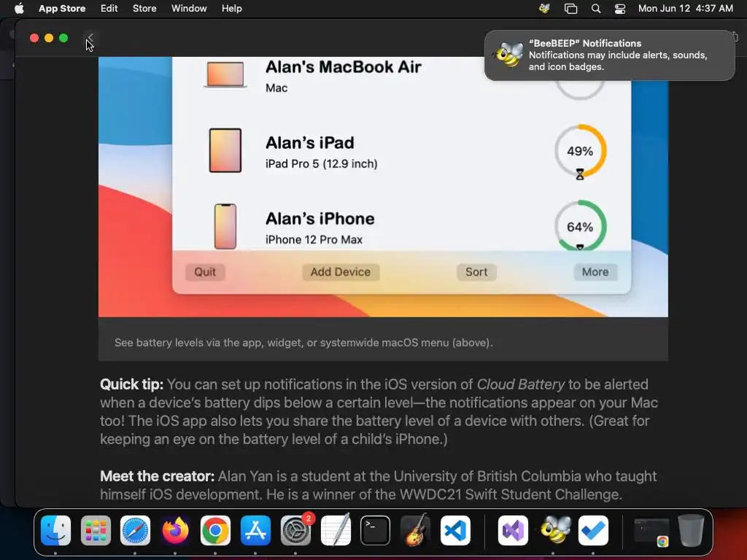Click Add Device in the screenshot

(341, 272)
